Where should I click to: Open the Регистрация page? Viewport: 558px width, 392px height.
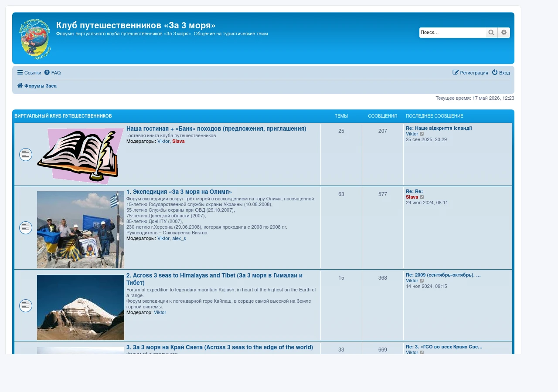(470, 73)
